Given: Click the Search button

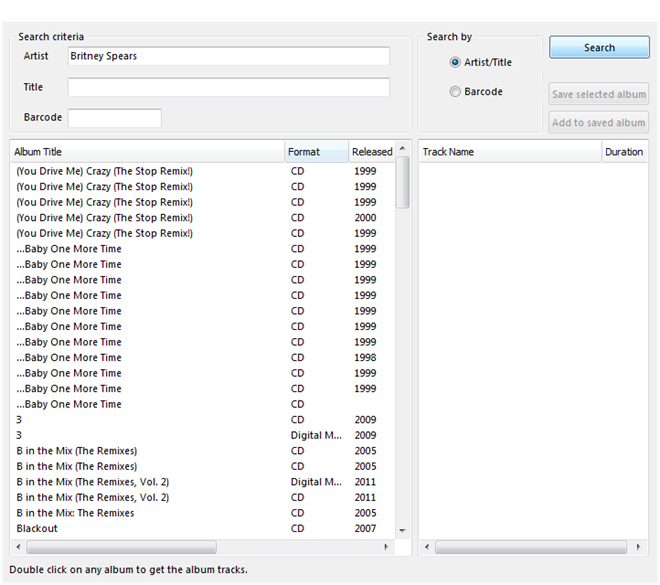Looking at the screenshot, I should click(599, 47).
